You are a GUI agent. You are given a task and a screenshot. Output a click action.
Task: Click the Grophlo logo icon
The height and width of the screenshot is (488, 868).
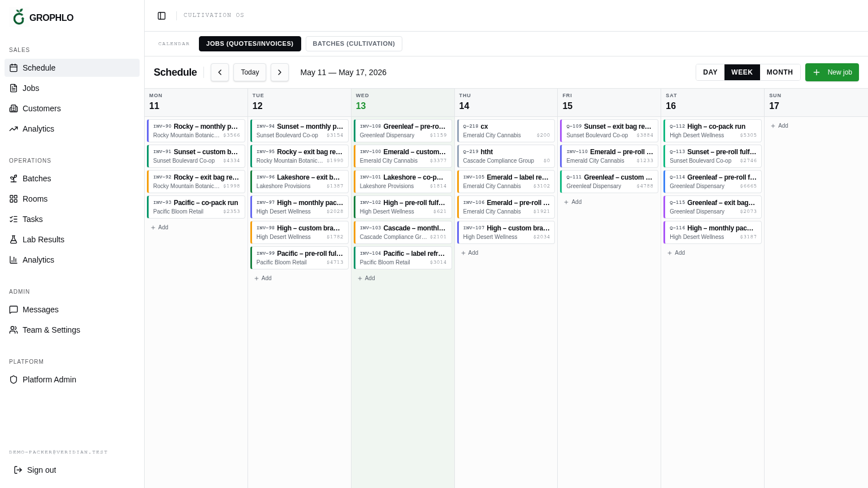coord(19,17)
